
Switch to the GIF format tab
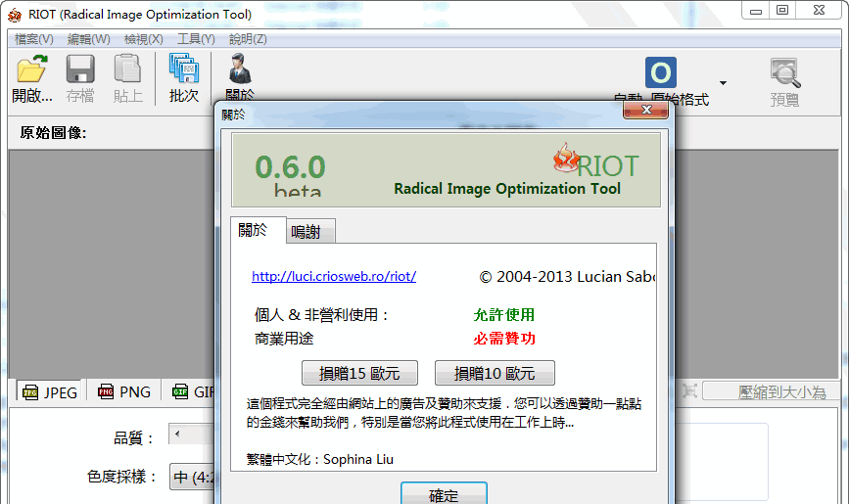[193, 391]
